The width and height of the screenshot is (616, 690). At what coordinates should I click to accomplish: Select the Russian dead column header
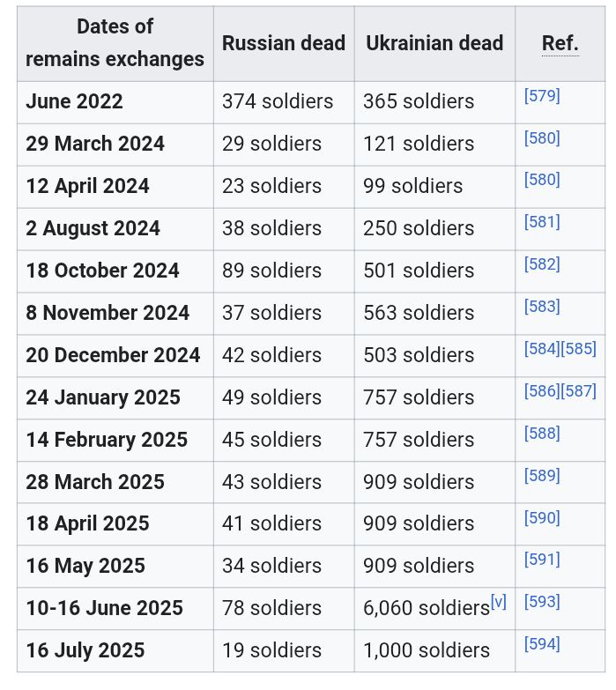click(x=284, y=43)
